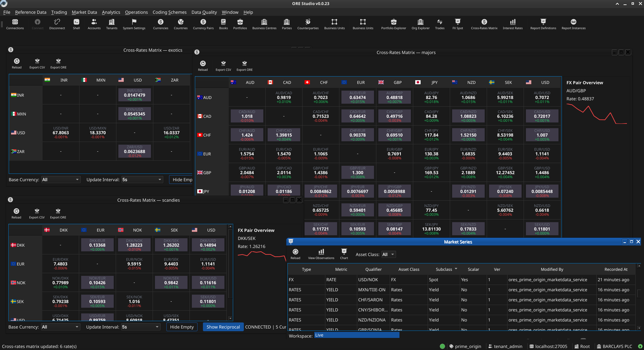Viewport: 644px width, 350px height.
Task: Click the scandies matrix vertical scrollbar
Action: coord(230,272)
